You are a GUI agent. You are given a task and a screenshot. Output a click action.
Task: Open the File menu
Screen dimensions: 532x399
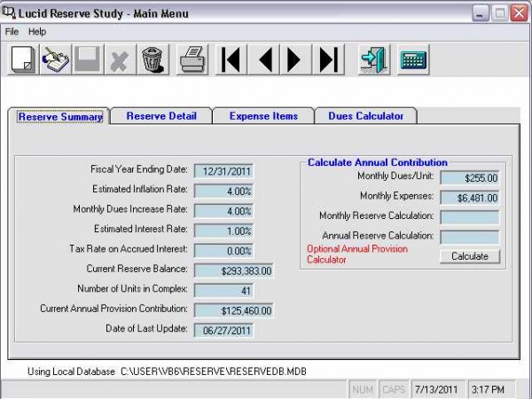(12, 31)
